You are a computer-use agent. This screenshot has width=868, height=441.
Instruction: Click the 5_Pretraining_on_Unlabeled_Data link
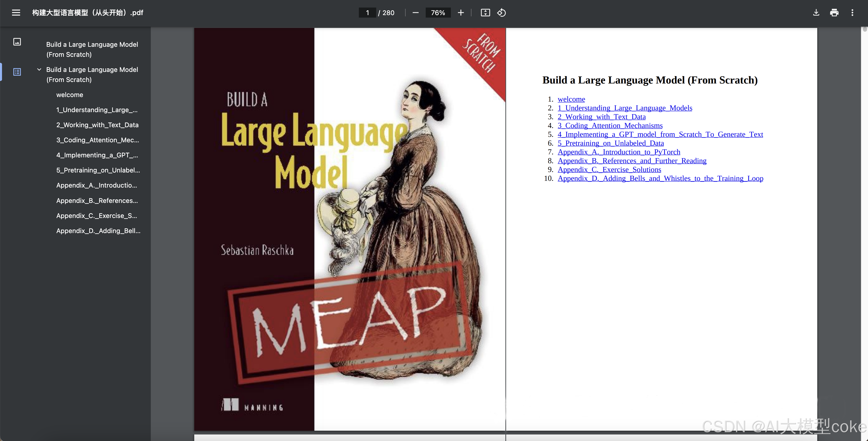tap(611, 143)
